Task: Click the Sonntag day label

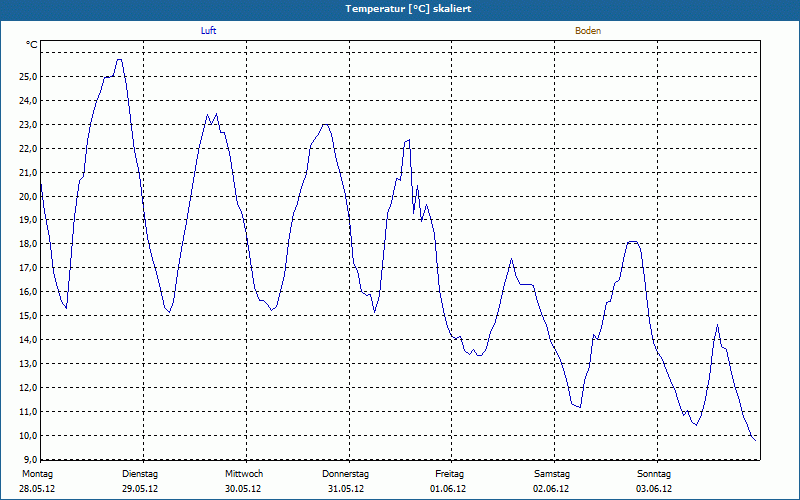Action: point(654,474)
